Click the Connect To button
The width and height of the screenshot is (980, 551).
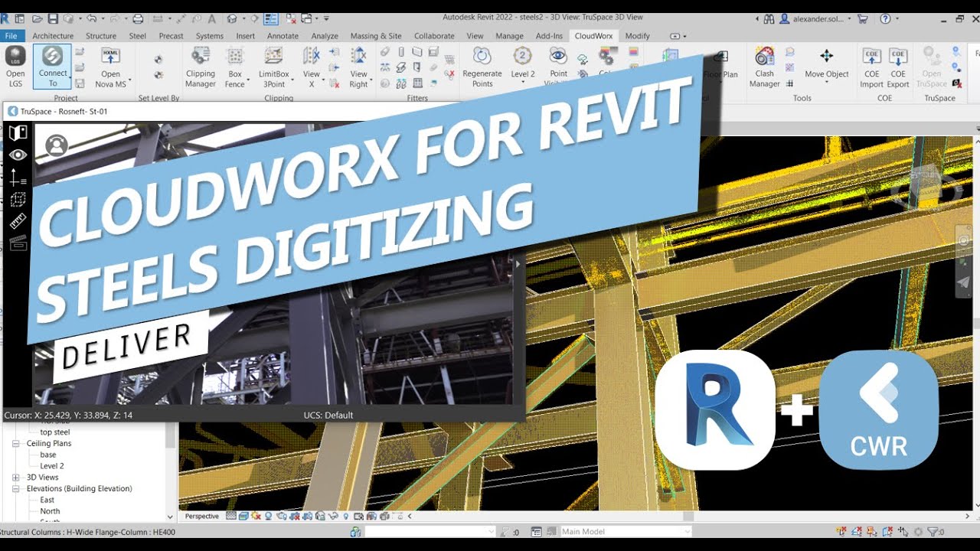(x=52, y=67)
